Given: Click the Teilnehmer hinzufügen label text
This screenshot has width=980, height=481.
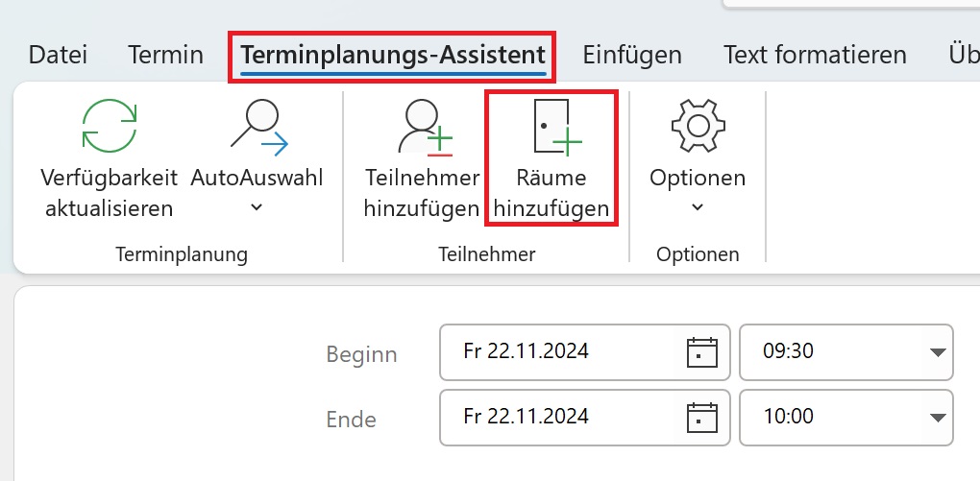Looking at the screenshot, I should pyautogui.click(x=422, y=193).
